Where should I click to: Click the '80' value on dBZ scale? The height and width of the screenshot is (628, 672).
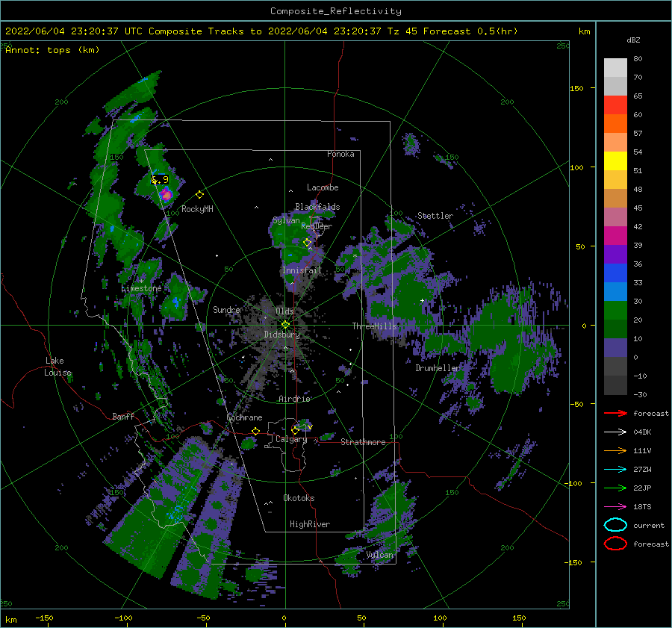point(638,59)
